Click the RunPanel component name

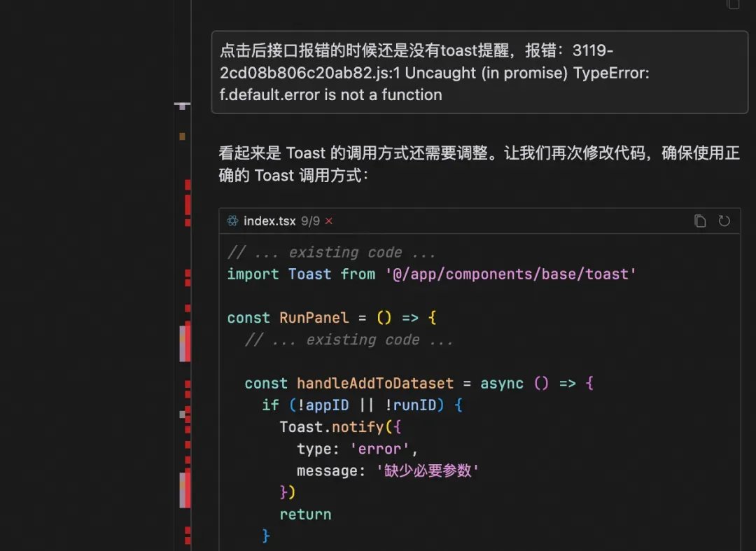[314, 318]
